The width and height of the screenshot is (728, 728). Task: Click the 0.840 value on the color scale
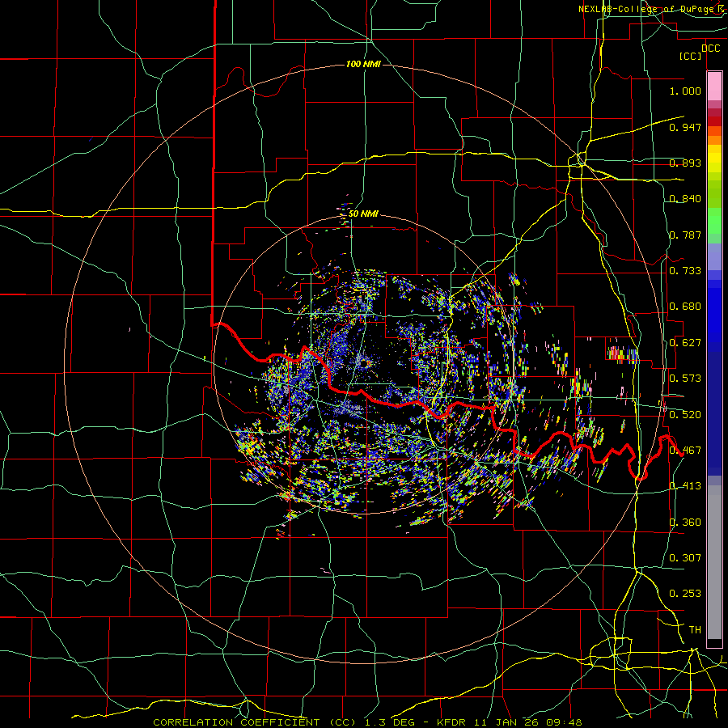click(685, 199)
